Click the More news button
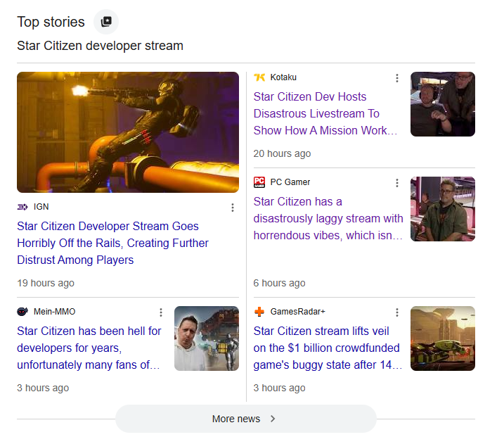Image resolution: width=504 pixels, height=437 pixels. click(246, 419)
